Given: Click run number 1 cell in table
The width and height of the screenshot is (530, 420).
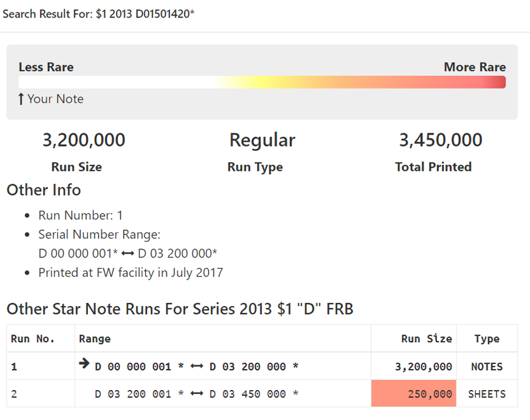Looking at the screenshot, I should pos(41,366).
